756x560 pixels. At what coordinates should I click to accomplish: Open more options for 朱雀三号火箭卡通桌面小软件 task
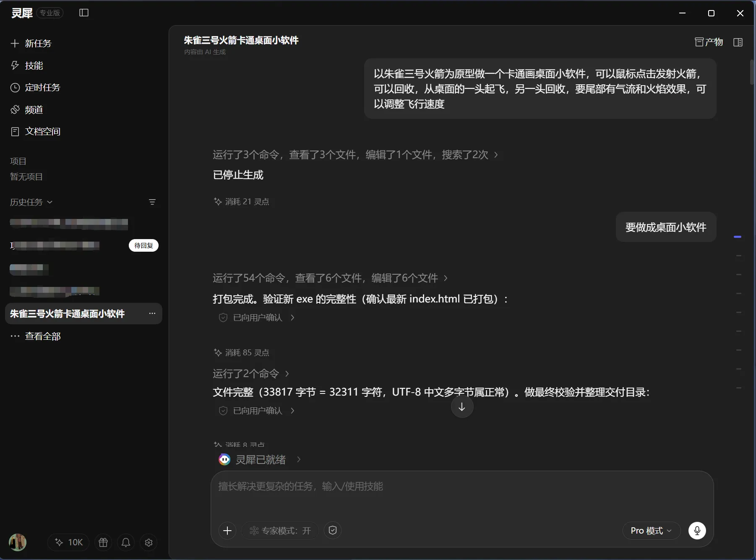[152, 313]
